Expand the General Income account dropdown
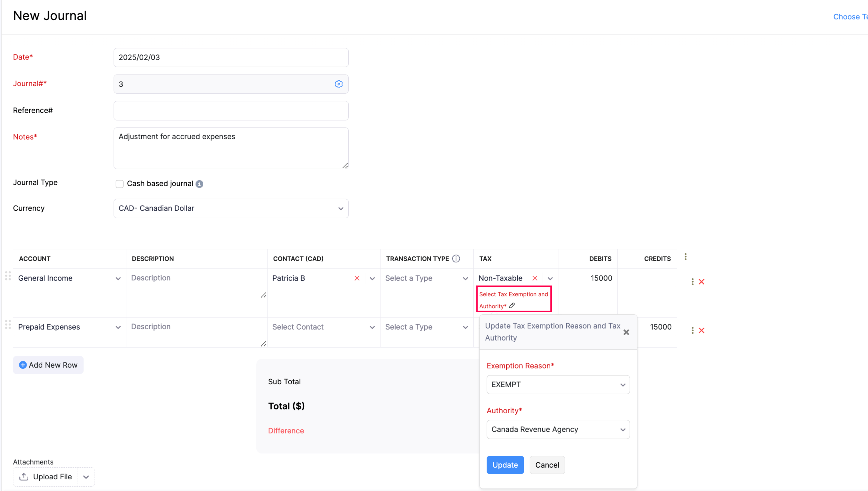 coord(118,278)
